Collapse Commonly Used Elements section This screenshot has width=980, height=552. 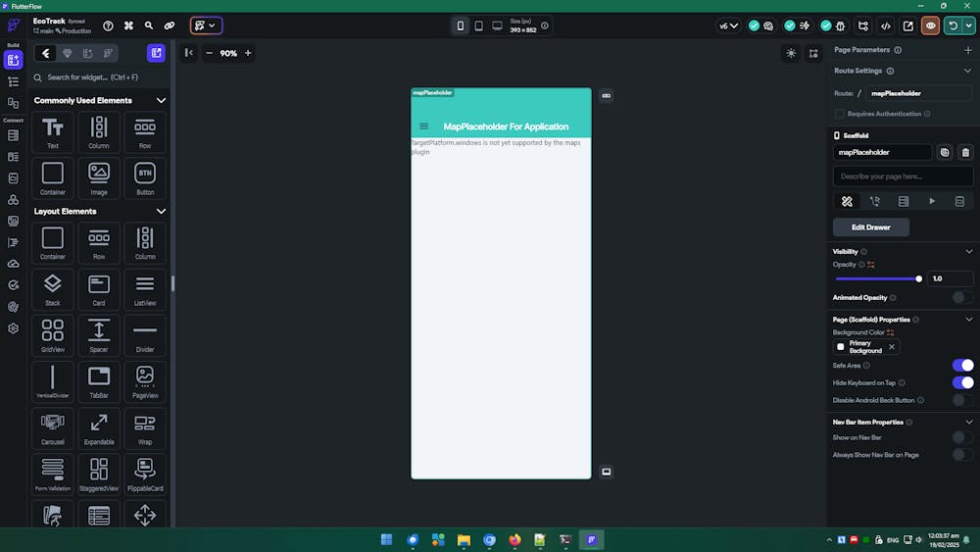[162, 101]
